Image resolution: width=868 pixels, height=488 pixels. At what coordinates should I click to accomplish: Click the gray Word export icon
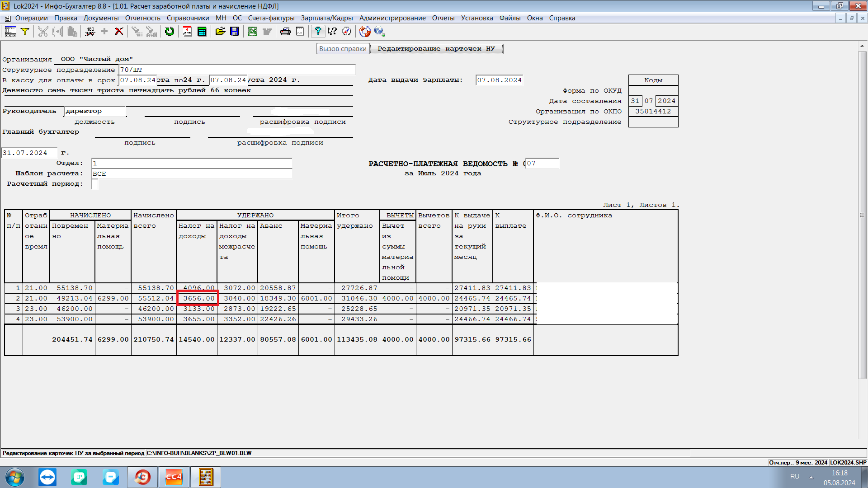(x=267, y=31)
